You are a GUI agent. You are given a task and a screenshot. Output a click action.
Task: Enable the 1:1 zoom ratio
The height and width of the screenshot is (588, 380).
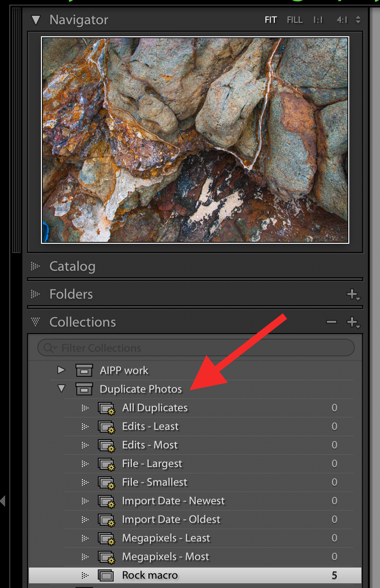coord(319,20)
